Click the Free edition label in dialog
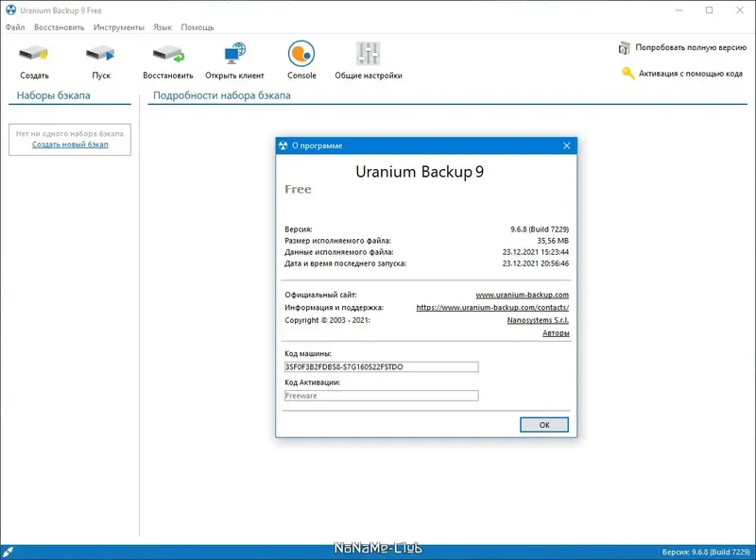The height and width of the screenshot is (560, 756). [x=298, y=190]
